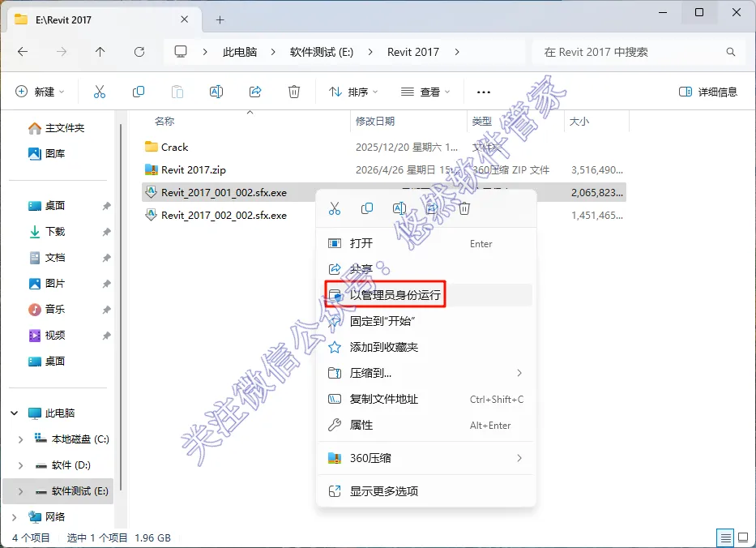756x548 pixels.
Task: Select 打开 in the context menu
Action: pos(425,244)
